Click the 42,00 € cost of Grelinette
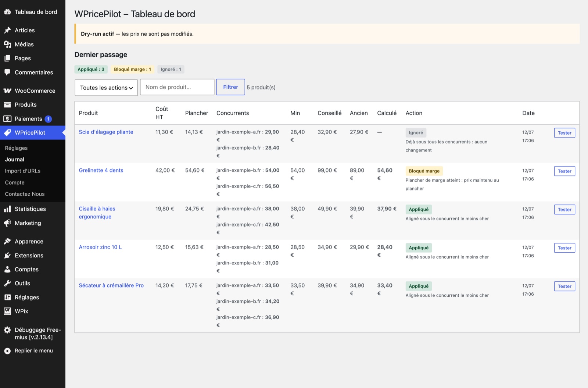 click(x=165, y=170)
